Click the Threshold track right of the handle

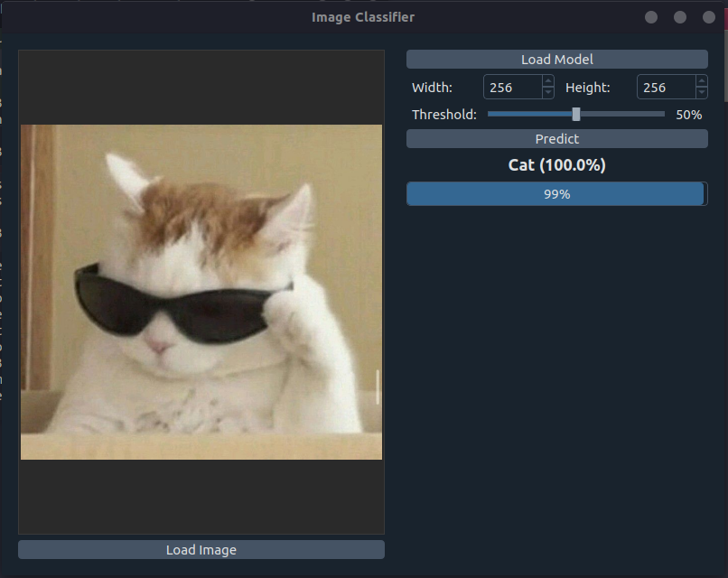coord(623,115)
